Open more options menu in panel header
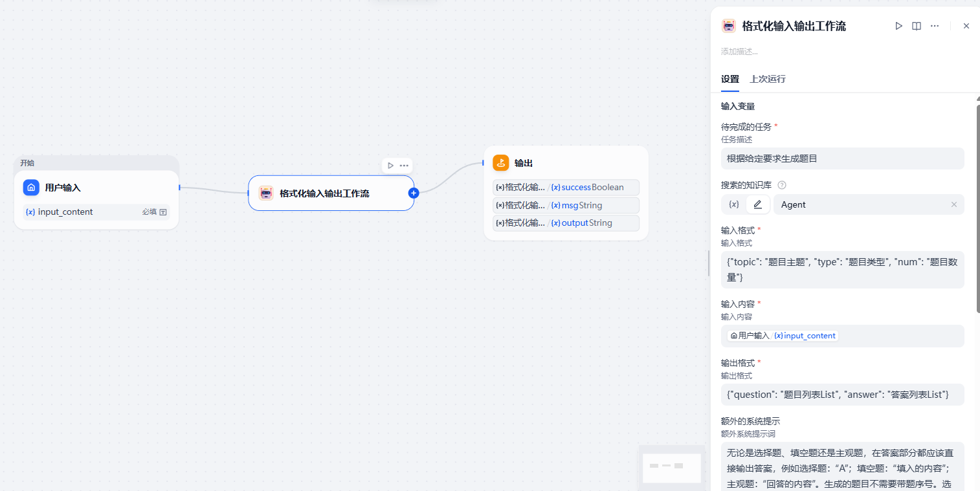 click(x=935, y=26)
